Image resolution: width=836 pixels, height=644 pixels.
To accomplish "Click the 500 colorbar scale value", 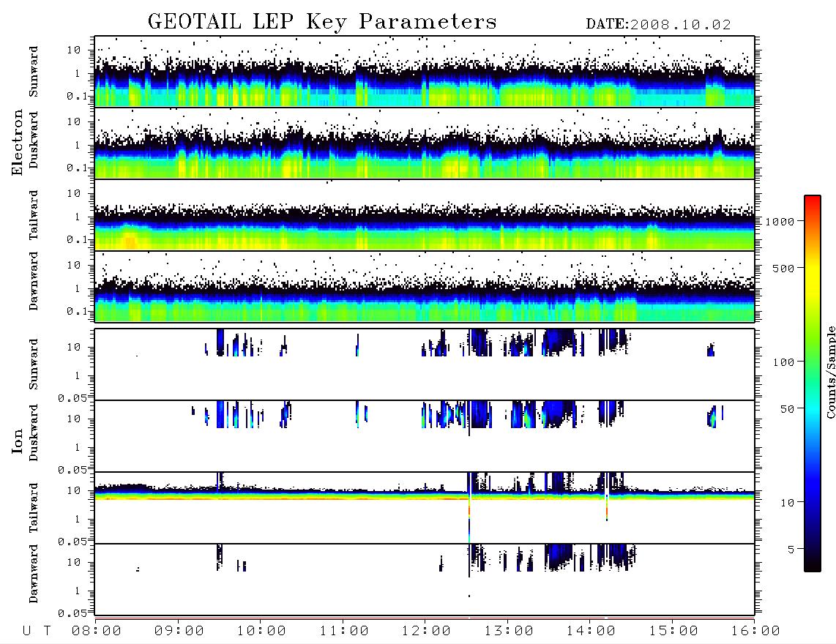I will pos(784,269).
